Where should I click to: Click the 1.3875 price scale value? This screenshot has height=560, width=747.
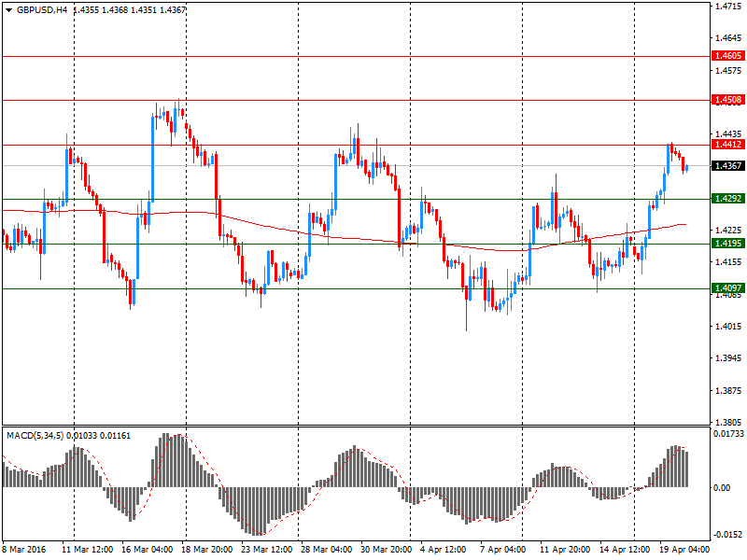point(729,390)
